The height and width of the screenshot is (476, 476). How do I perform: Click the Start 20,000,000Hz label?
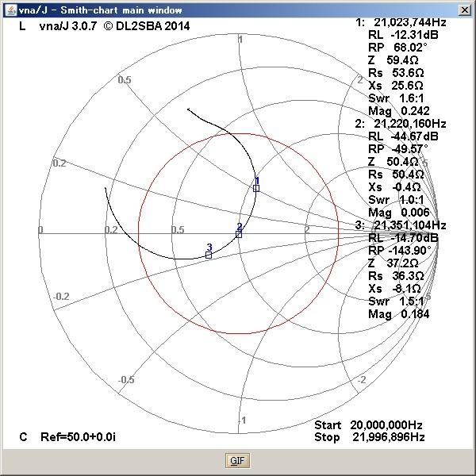point(369,425)
